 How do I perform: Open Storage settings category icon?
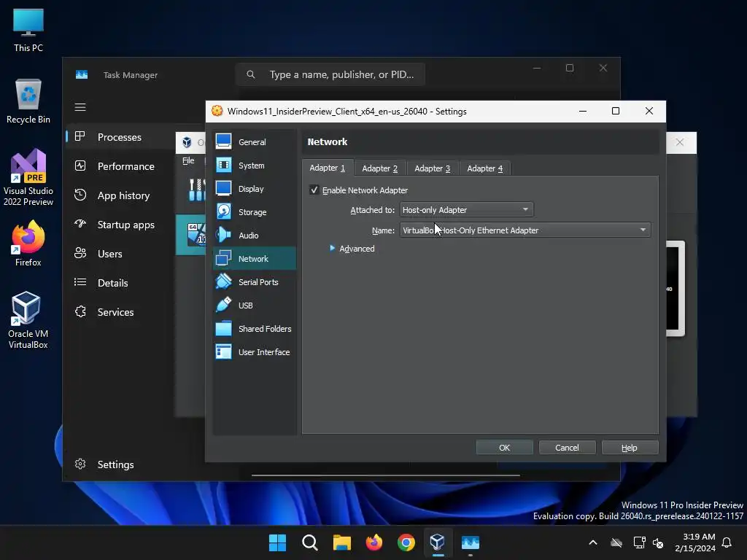[223, 211]
